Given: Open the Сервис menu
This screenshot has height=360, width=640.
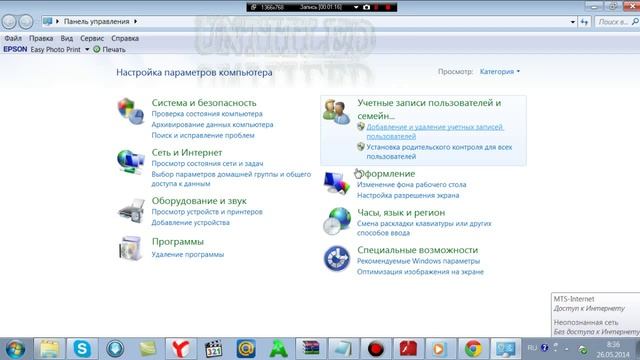Looking at the screenshot, I should coord(92,38).
